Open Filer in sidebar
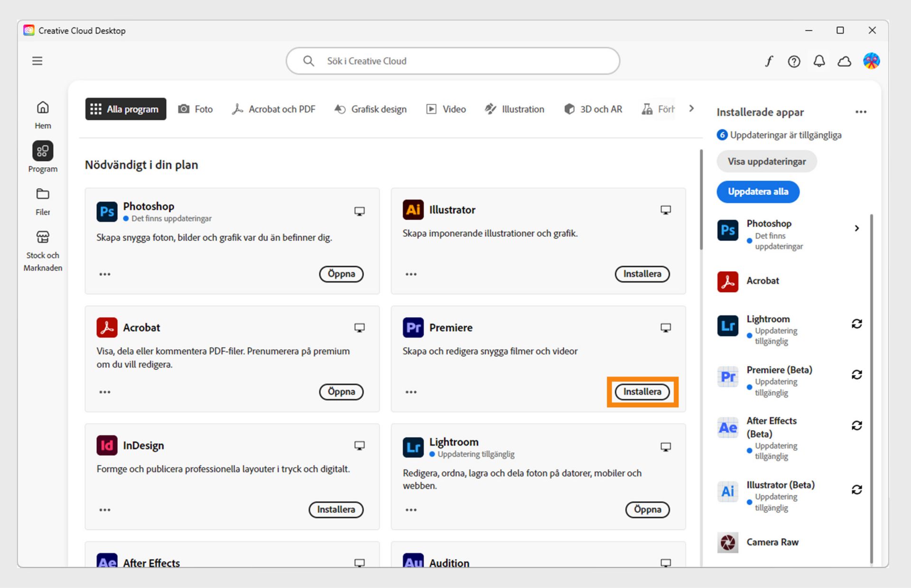Viewport: 911px width, 588px height. [43, 202]
